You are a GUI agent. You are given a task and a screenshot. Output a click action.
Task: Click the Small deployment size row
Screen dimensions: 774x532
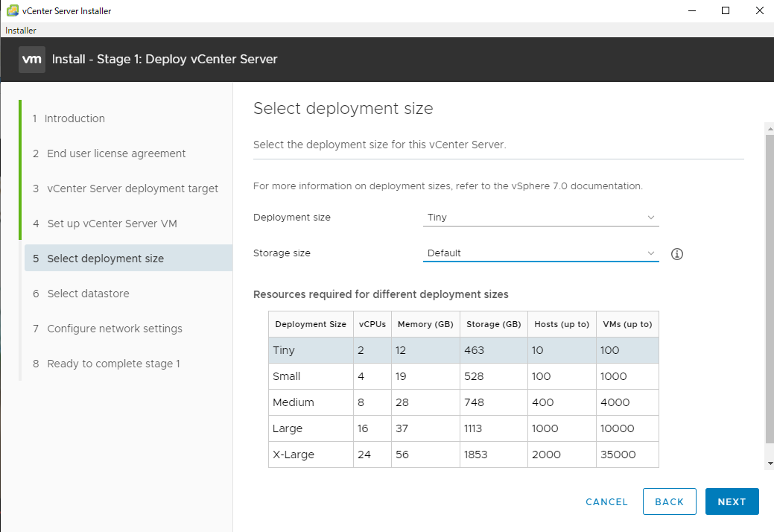tap(463, 376)
